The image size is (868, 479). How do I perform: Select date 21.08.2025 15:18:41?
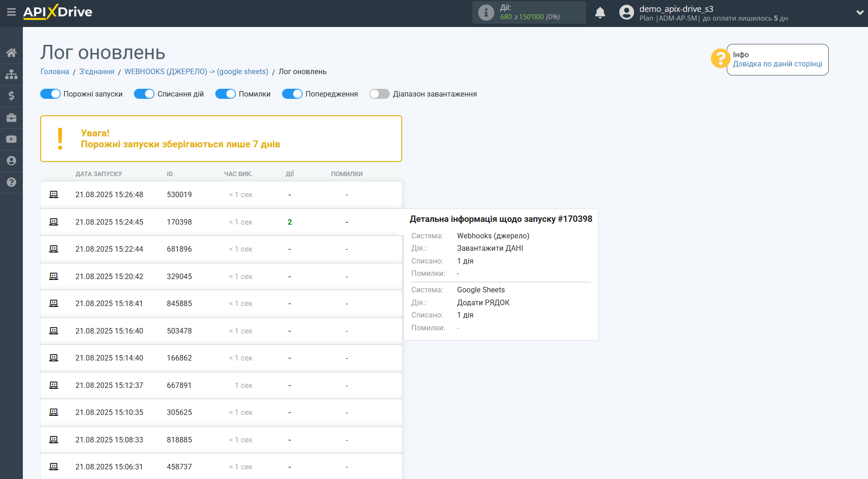109,303
